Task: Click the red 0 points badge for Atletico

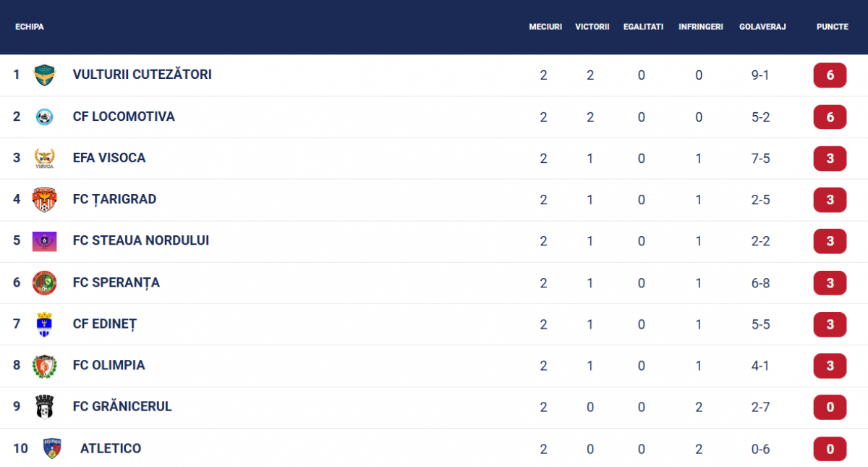Action: coord(830,449)
